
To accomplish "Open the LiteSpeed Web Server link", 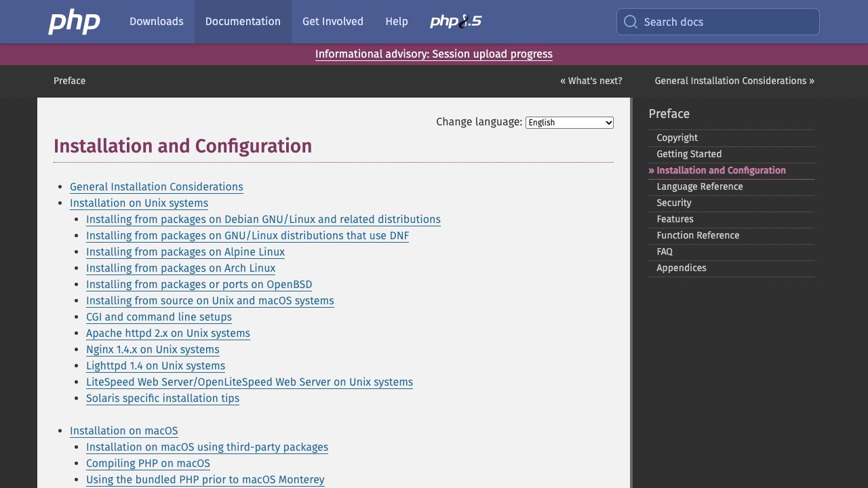I will click(x=250, y=382).
